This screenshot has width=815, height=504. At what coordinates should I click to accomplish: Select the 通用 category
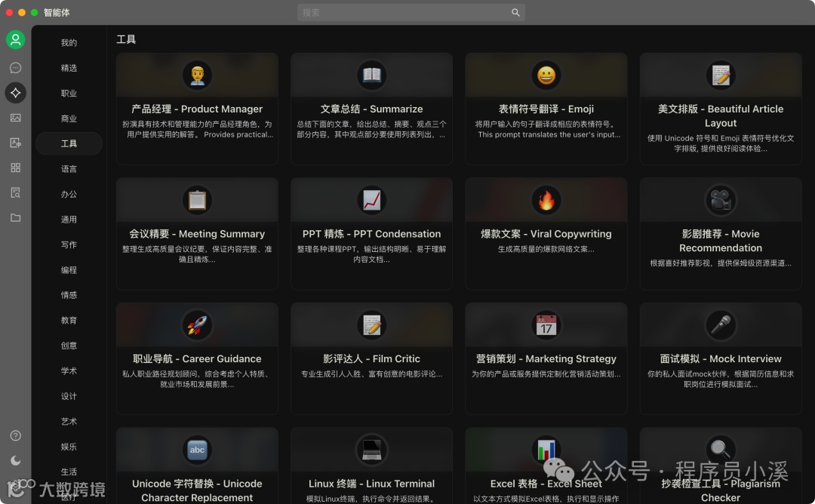point(69,220)
